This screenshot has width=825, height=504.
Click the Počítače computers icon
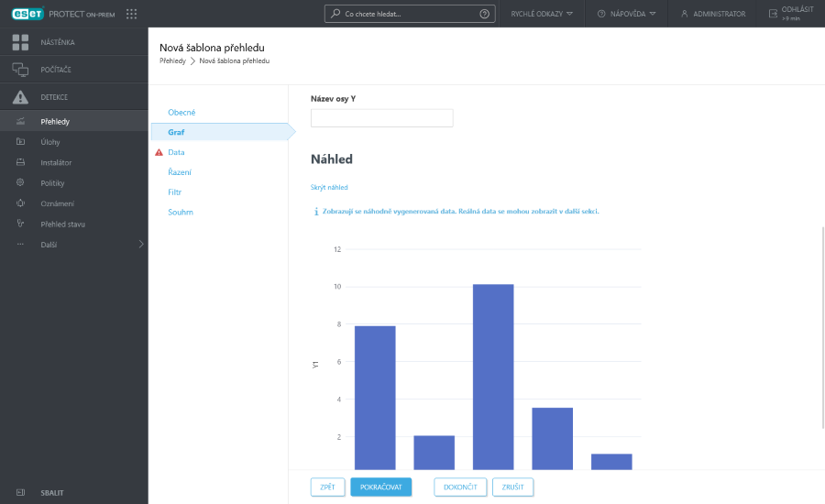click(20, 70)
